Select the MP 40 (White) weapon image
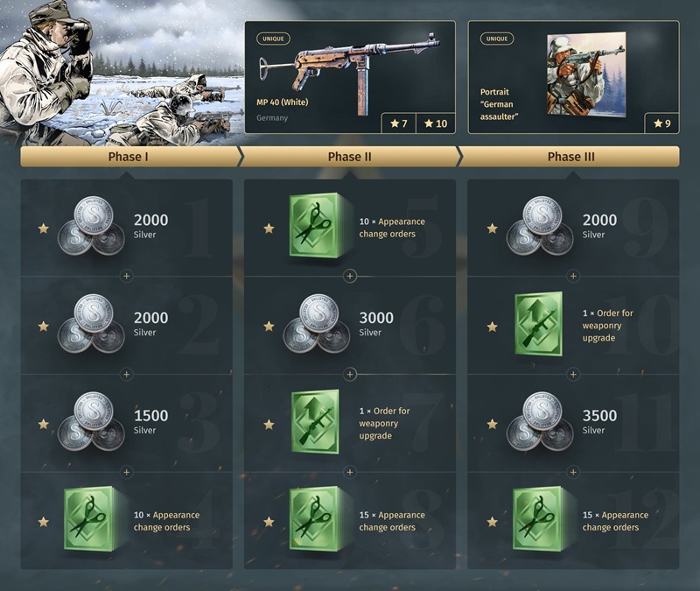This screenshot has width=700, height=591. (x=349, y=72)
